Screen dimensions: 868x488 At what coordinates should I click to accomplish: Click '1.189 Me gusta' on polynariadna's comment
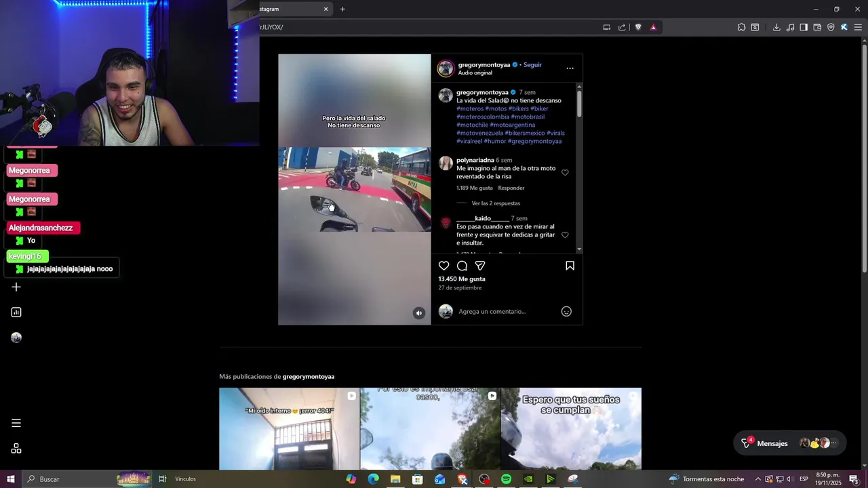[475, 188]
